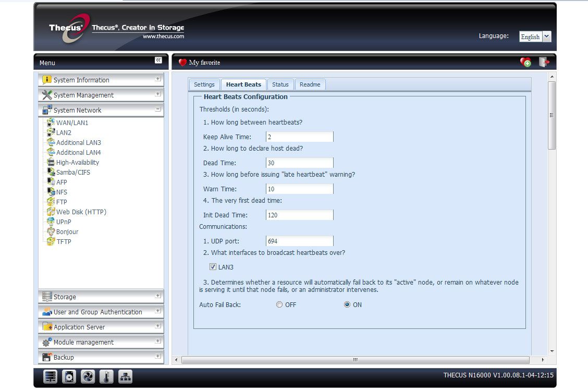Open the AFP service page
The height and width of the screenshot is (392, 588).
click(62, 182)
